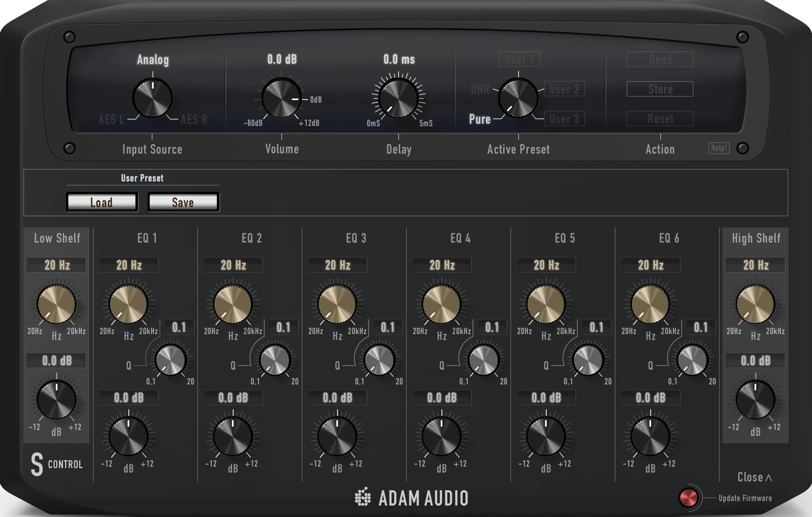This screenshot has width=812, height=517.
Task: Switch the active preset to Pure
Action: point(480,119)
